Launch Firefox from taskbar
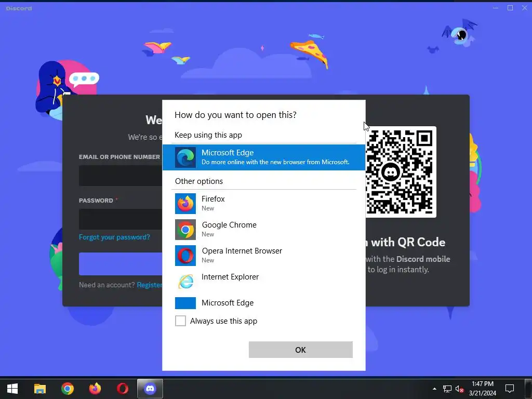The image size is (532, 399). click(x=95, y=389)
